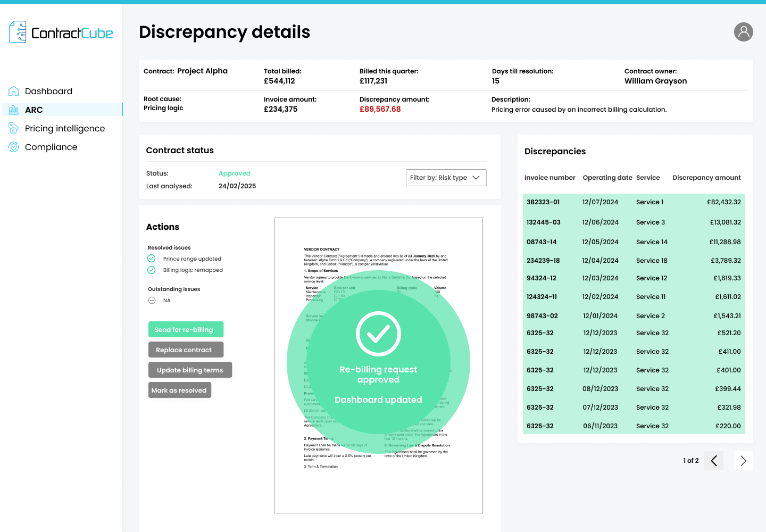
Task: Select invoice 124324-11 row
Action: pos(634,297)
